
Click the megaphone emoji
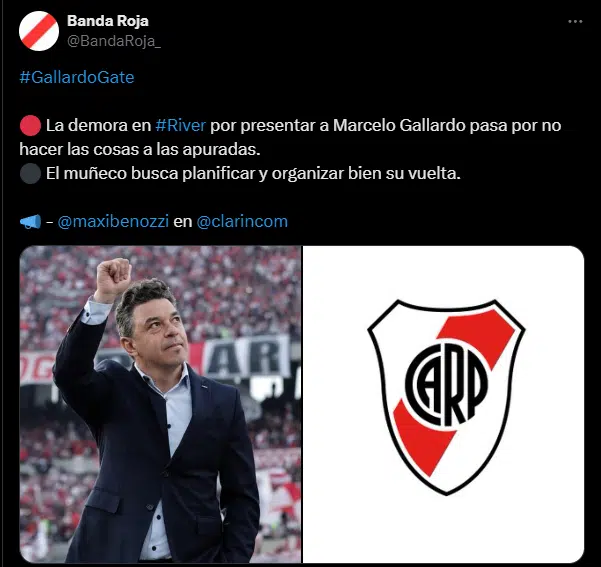(30, 222)
